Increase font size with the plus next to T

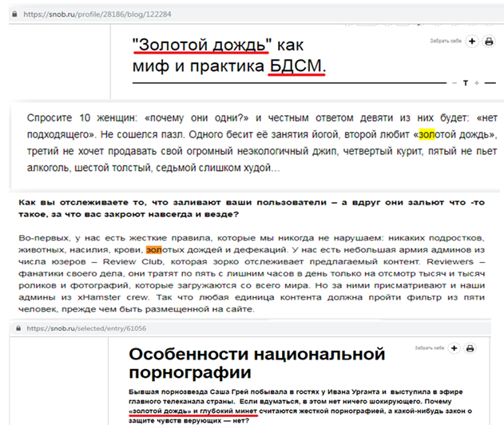[x=477, y=83]
